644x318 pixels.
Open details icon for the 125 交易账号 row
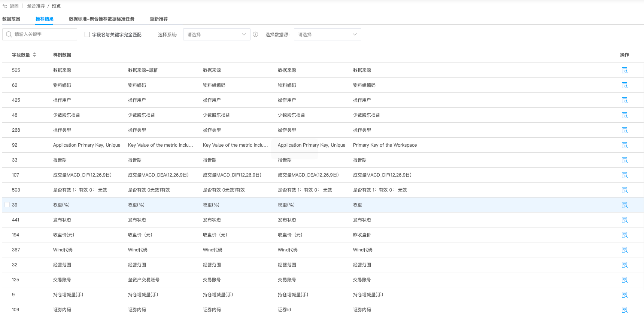point(625,280)
